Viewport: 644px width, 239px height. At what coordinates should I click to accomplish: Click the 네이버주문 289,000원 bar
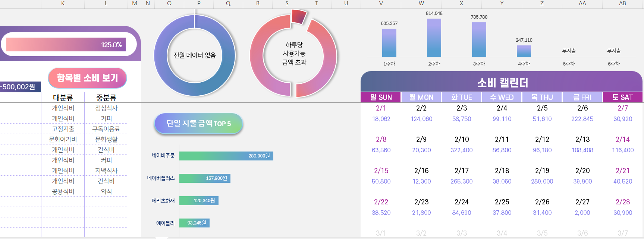coord(226,156)
